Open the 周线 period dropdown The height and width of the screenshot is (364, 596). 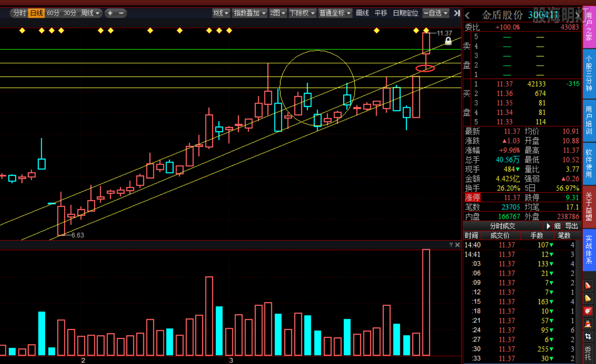90,13
